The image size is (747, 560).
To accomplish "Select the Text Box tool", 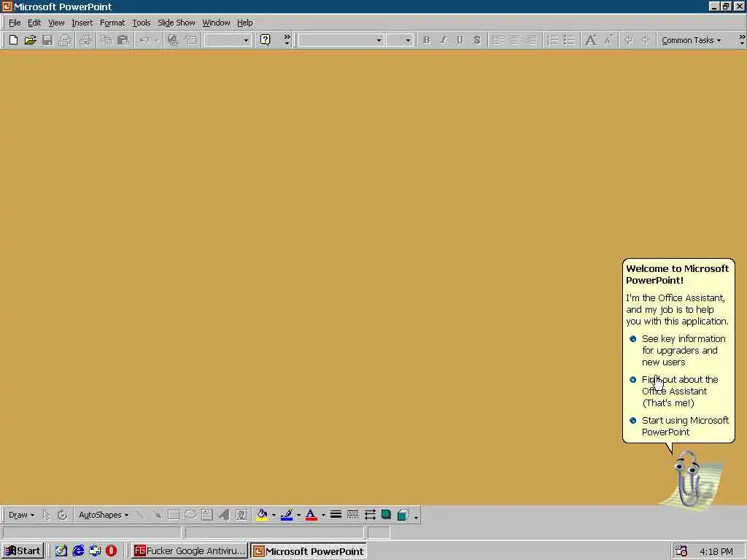I will 206,515.
